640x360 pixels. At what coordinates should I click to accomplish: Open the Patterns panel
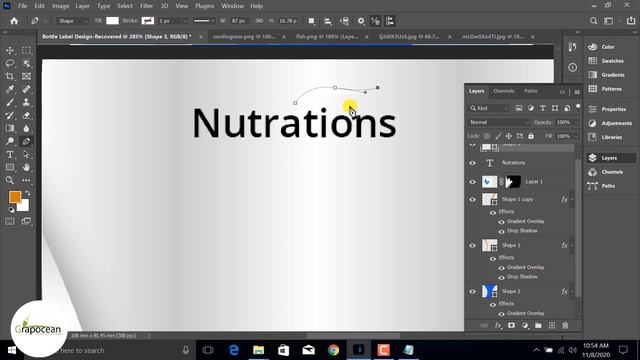(x=612, y=89)
